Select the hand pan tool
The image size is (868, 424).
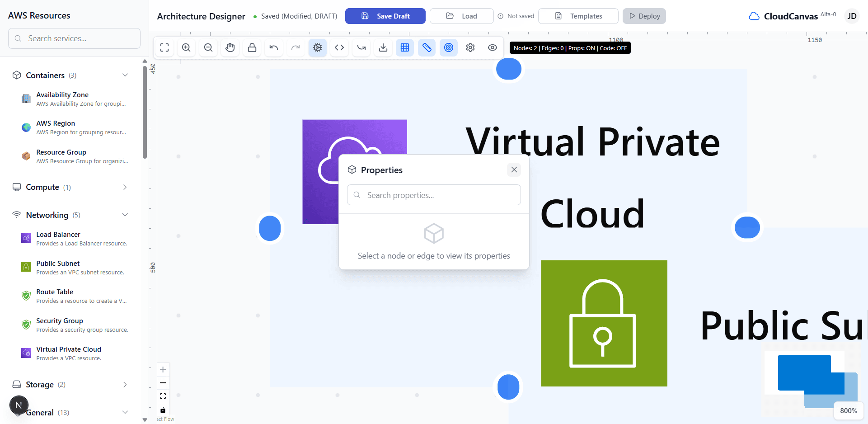230,47
